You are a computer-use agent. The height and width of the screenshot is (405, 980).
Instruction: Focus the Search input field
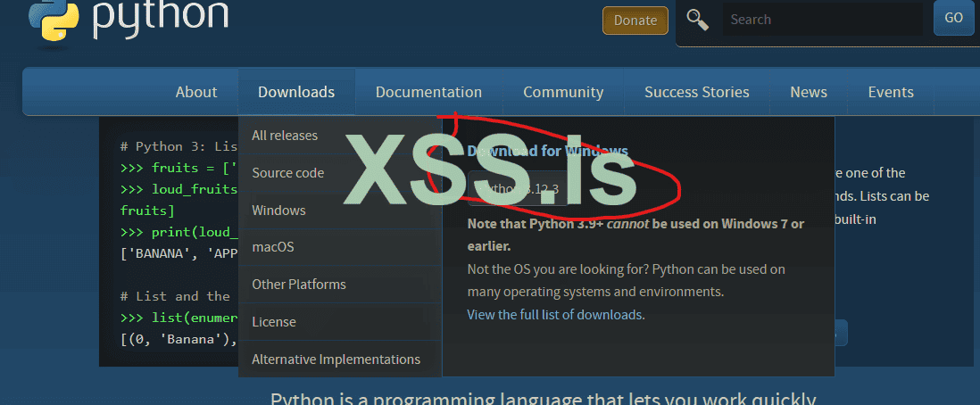tap(821, 20)
